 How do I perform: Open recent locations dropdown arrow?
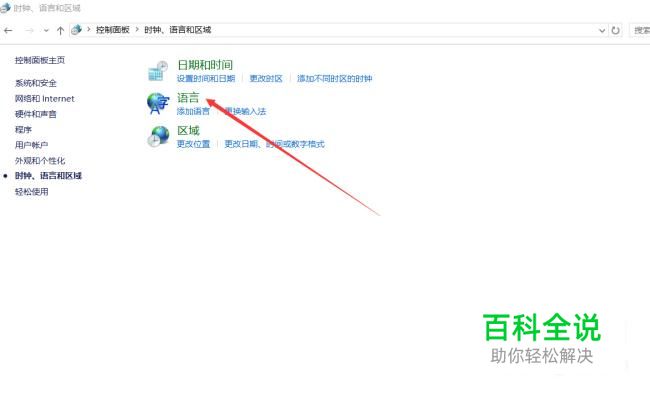tap(46, 31)
